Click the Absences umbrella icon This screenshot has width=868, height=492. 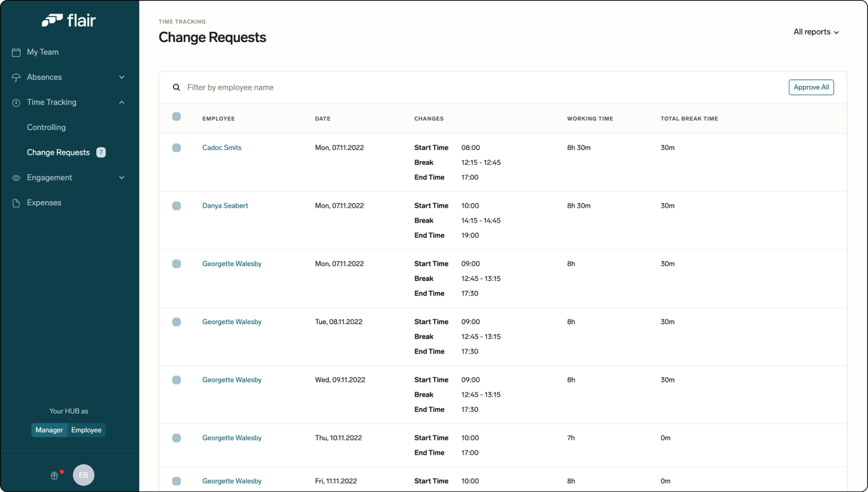16,77
